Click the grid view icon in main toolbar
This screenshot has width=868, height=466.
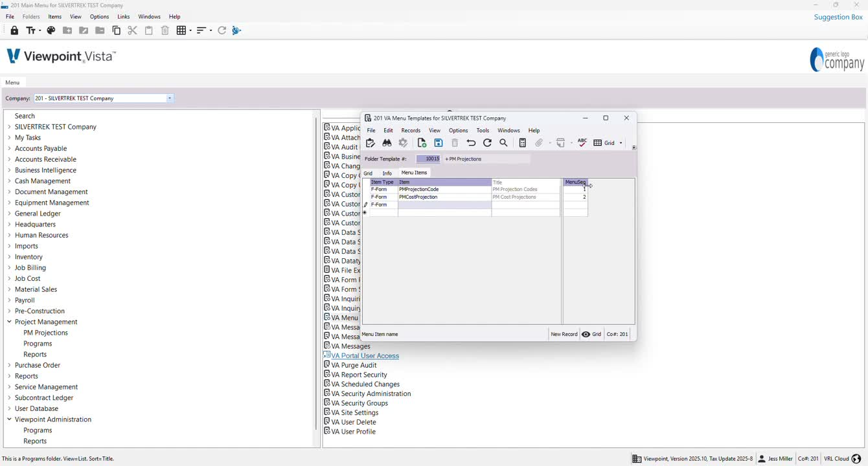181,30
